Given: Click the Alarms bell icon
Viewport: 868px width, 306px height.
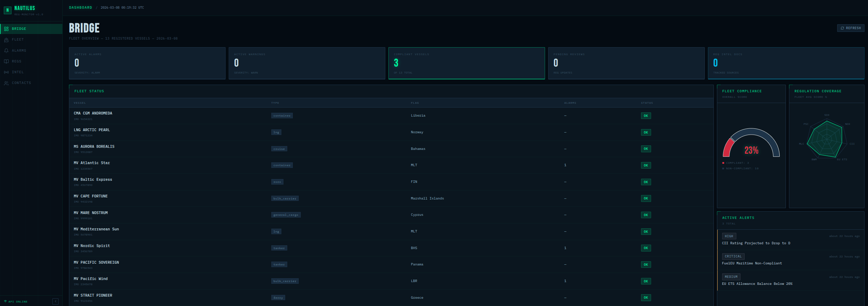Looking at the screenshot, I should coord(6,51).
